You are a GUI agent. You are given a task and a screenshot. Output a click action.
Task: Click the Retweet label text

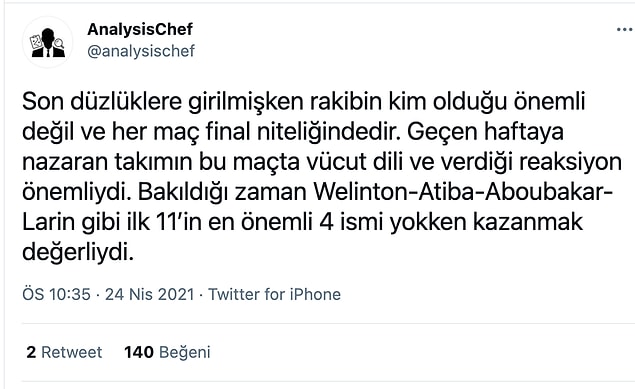(72, 352)
